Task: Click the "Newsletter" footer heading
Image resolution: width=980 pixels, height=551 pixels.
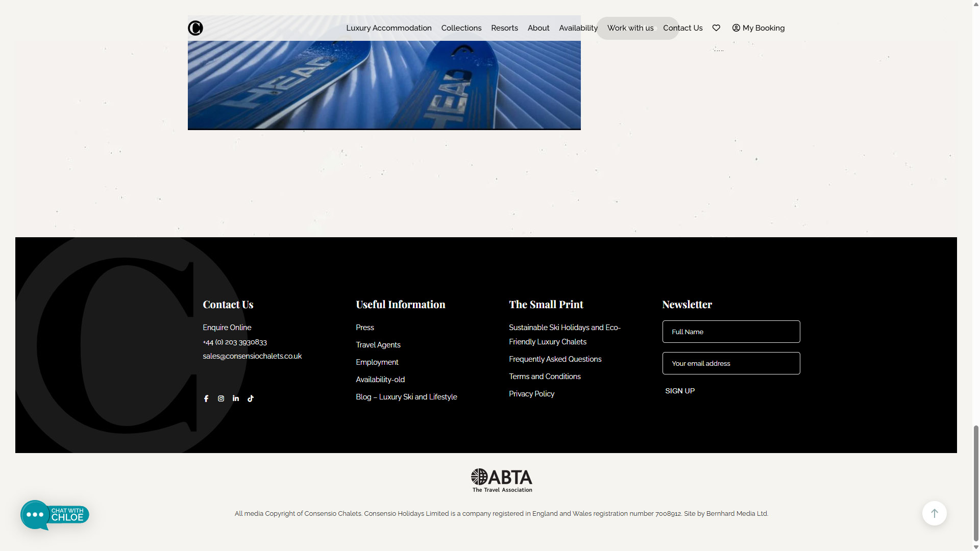Action: point(687,305)
